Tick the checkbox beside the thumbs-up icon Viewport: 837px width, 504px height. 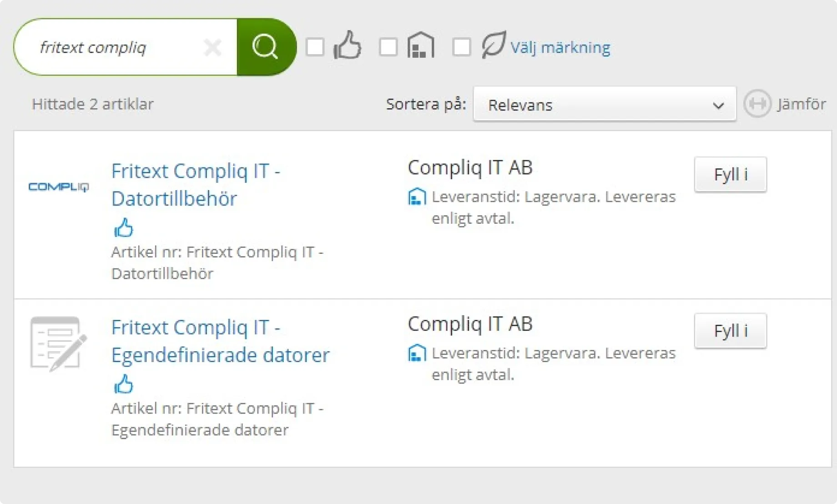point(315,47)
